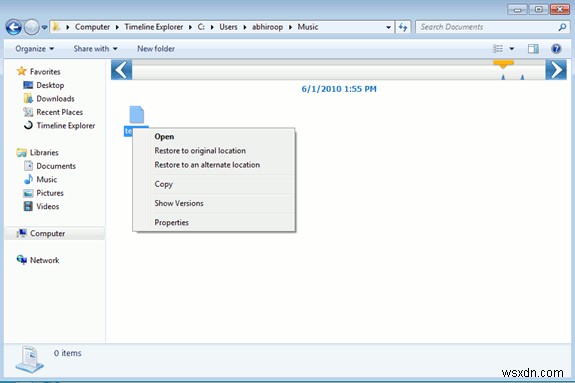Click the 0 items status text
575x383 pixels.
pyautogui.click(x=67, y=353)
